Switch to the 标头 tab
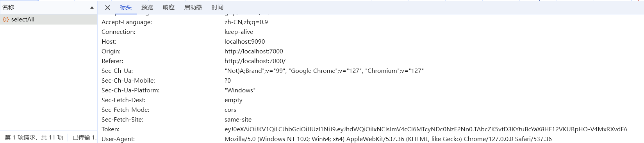This screenshot has height=143, width=644. pos(125,7)
